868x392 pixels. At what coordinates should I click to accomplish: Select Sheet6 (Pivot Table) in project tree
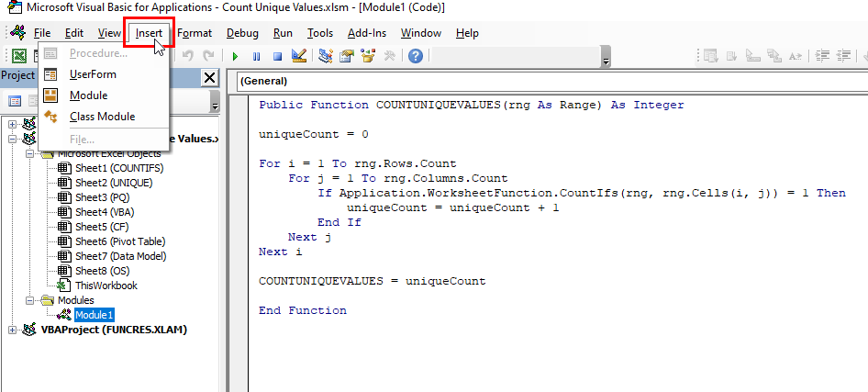pyautogui.click(x=120, y=241)
